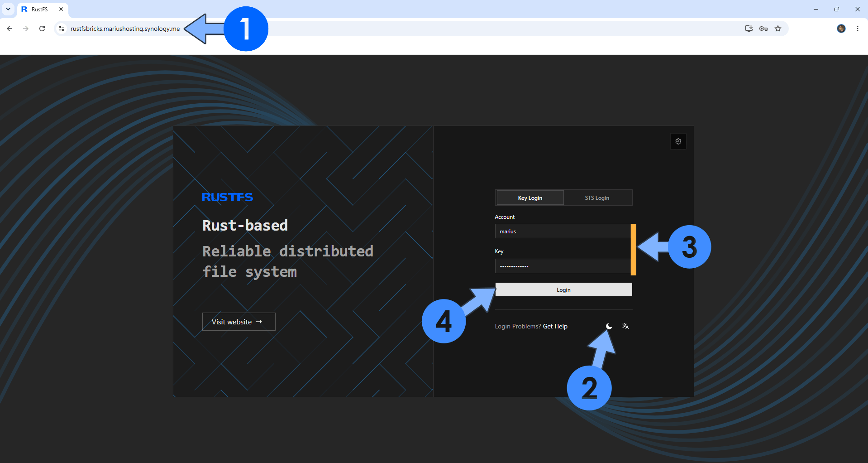Open the language translation icon
Screen dimensions: 868x463
(x=625, y=326)
